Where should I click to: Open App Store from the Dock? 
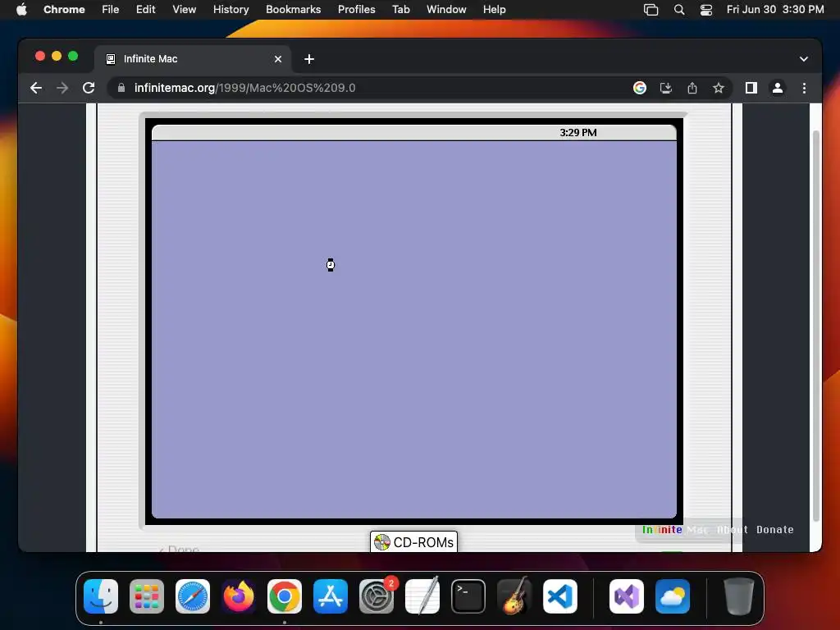pyautogui.click(x=331, y=596)
